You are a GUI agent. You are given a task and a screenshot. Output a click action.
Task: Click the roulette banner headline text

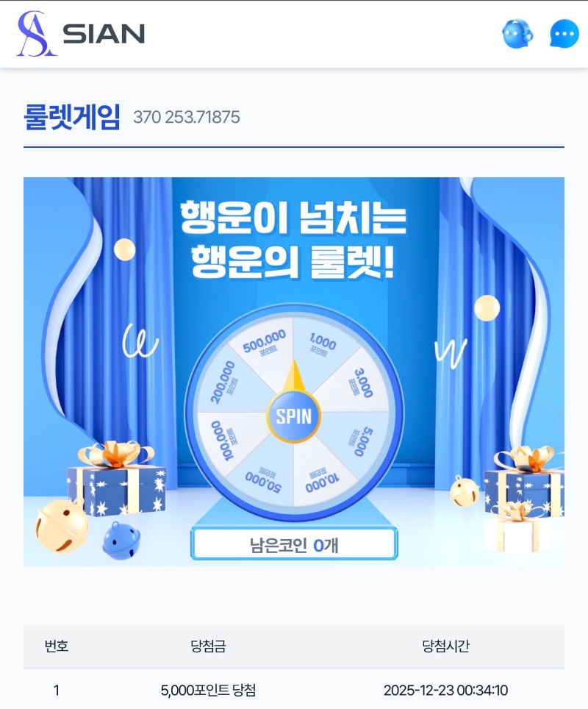click(x=294, y=239)
